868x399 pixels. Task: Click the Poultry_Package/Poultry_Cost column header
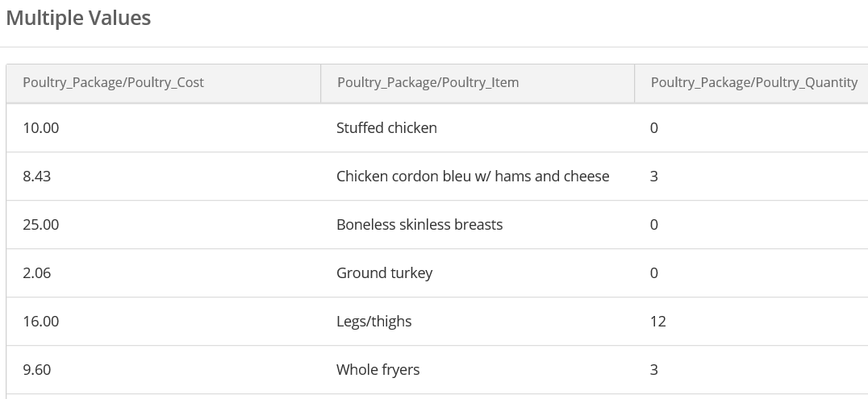[113, 82]
